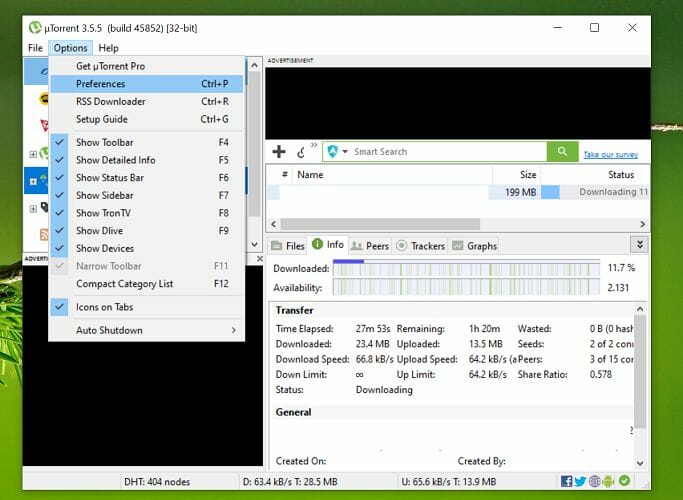This screenshot has height=500, width=683.
Task: Click the globe web icon in the status bar
Action: (595, 481)
